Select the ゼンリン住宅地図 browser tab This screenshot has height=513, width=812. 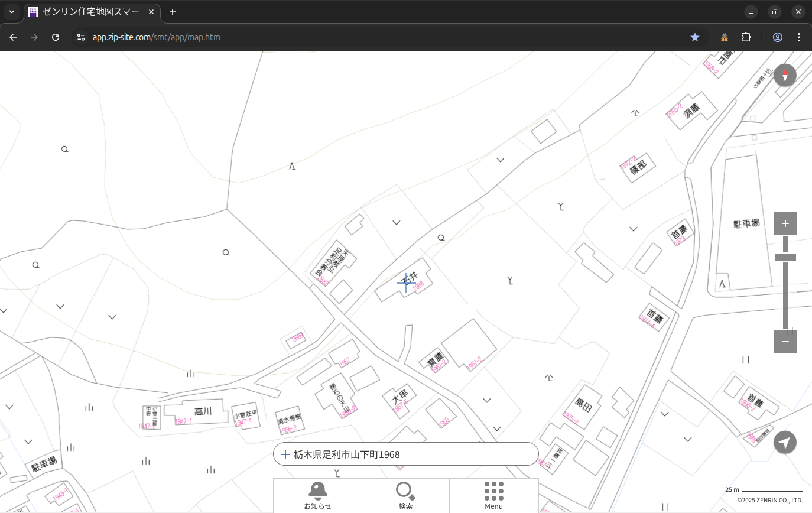click(x=89, y=12)
